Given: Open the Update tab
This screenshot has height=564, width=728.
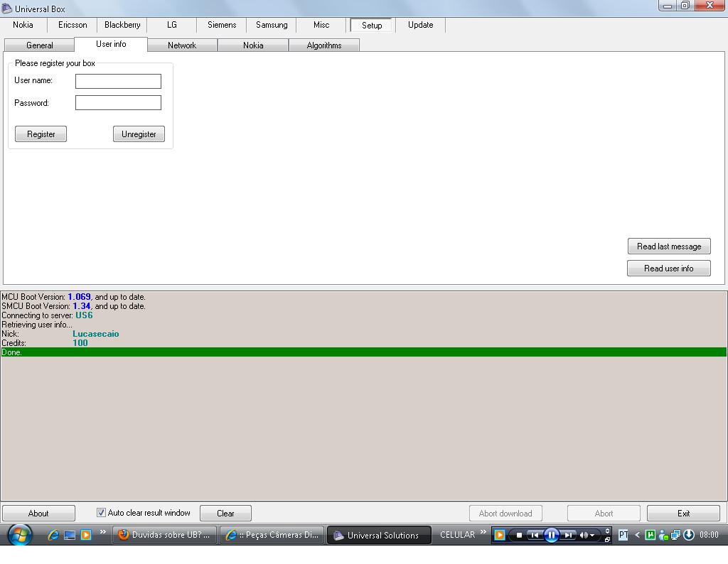Looking at the screenshot, I should point(421,25).
